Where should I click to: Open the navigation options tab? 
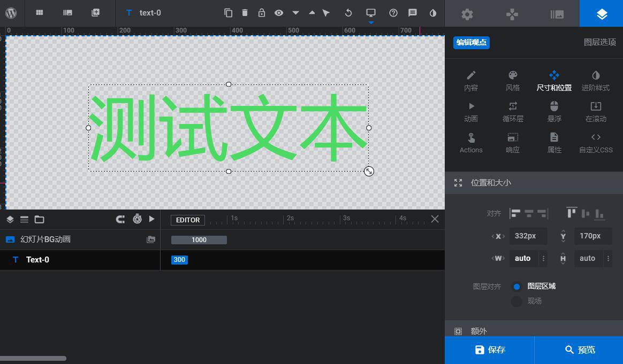pos(512,14)
